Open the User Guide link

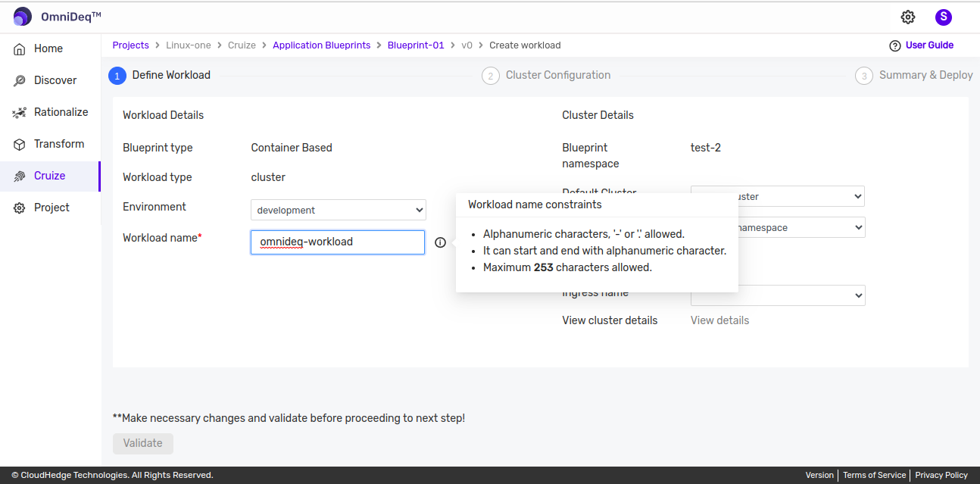[x=929, y=45]
